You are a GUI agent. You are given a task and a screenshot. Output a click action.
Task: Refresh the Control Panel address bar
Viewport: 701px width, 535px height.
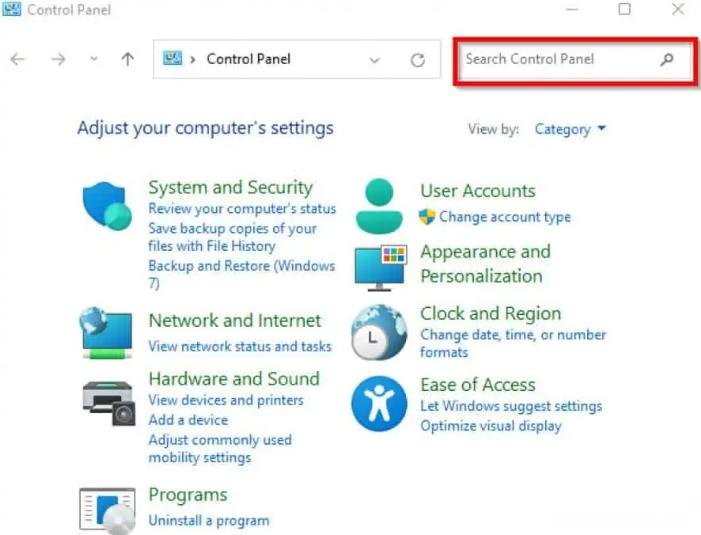coord(418,59)
